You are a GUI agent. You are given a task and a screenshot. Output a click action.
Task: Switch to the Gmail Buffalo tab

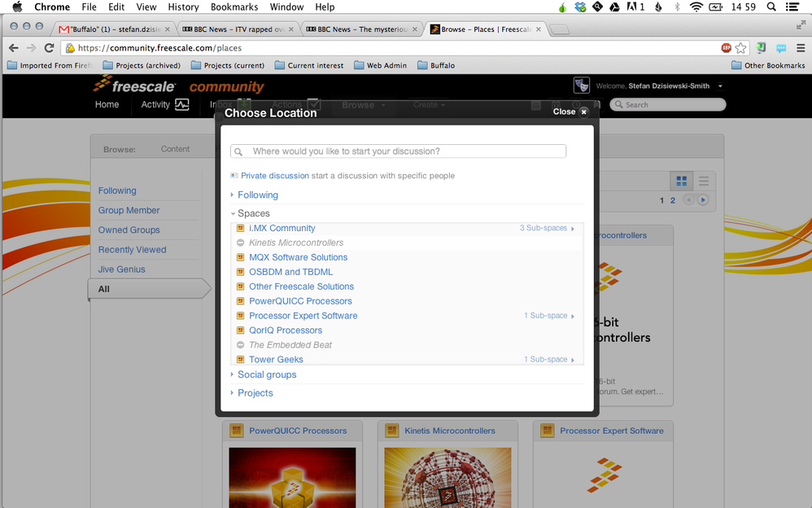click(x=114, y=29)
